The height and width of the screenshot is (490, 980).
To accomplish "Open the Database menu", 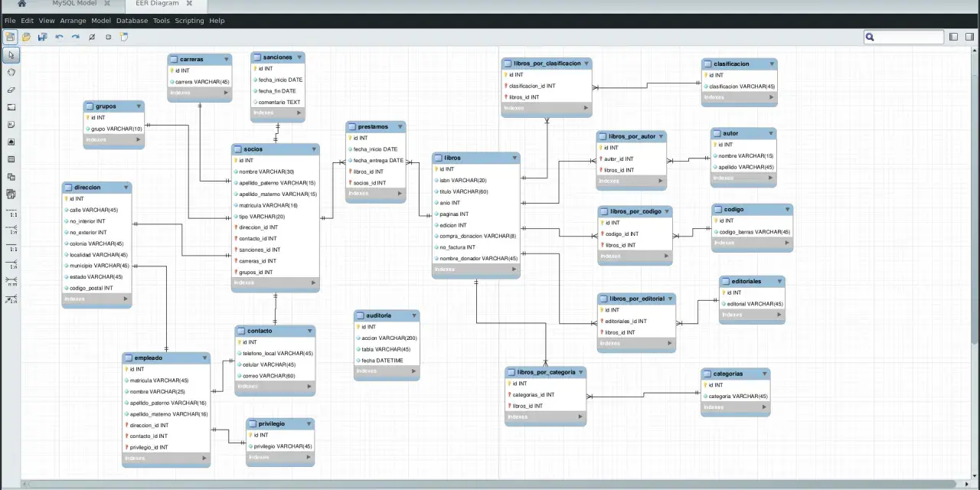I will point(132,21).
